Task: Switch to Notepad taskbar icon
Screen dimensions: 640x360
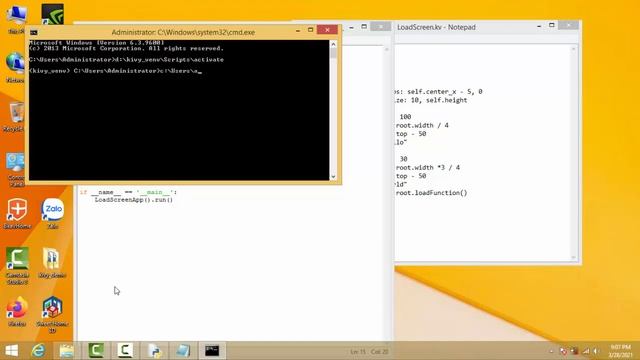Action: (183, 351)
